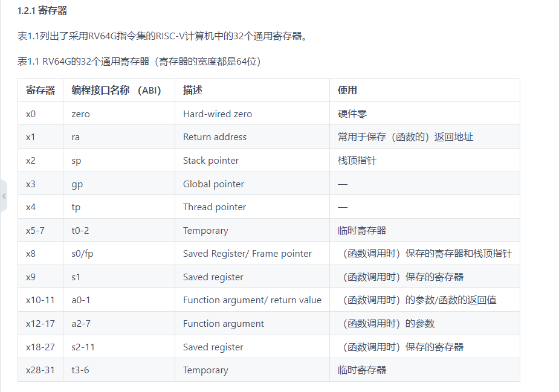Click the '1.2.1 寄存器' heading
Image resolution: width=559 pixels, height=392 pixels.
click(42, 11)
